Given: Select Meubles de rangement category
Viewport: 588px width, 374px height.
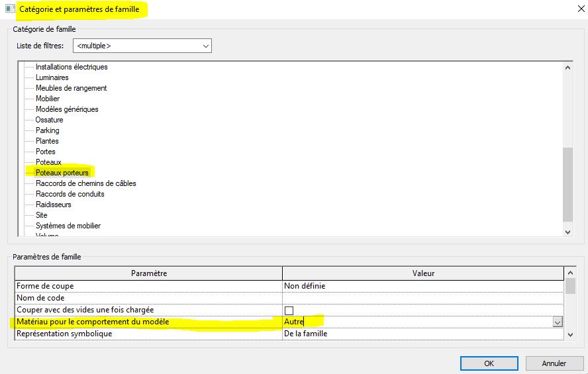Looking at the screenshot, I should click(x=71, y=88).
